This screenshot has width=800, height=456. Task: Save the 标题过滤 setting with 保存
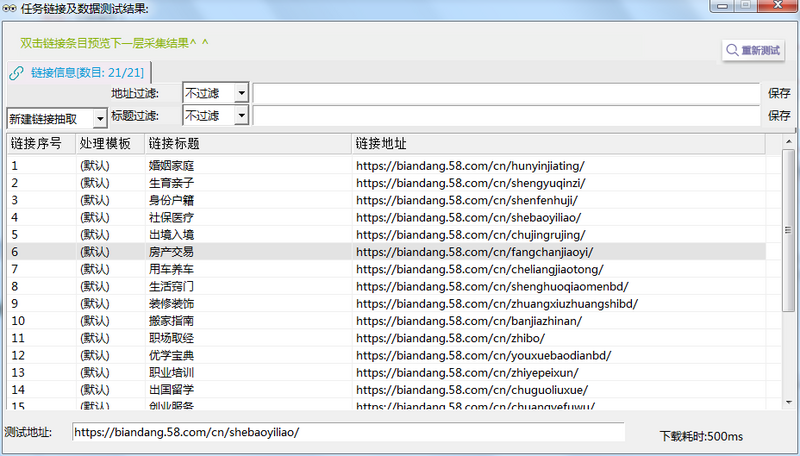pyautogui.click(x=779, y=115)
